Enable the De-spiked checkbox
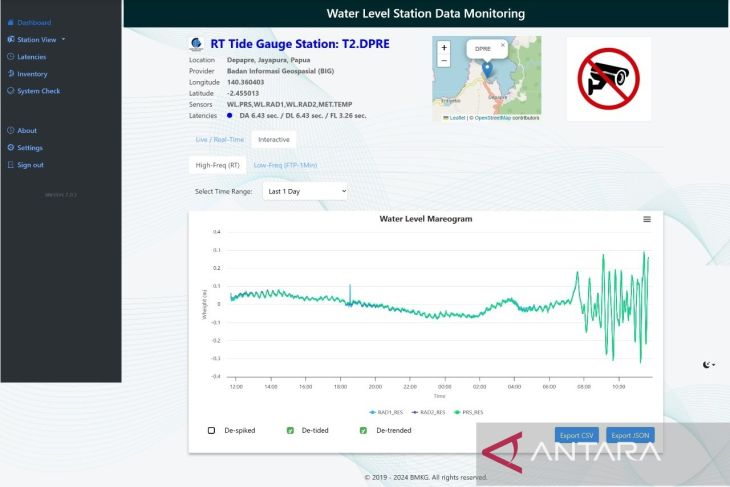Image resolution: width=730 pixels, height=487 pixels. [x=211, y=431]
